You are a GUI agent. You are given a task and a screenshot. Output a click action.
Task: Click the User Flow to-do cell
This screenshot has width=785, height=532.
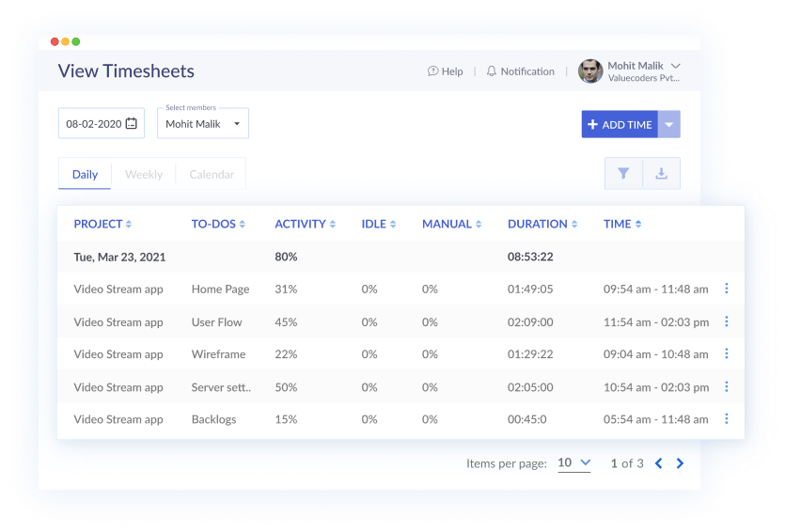(x=216, y=322)
